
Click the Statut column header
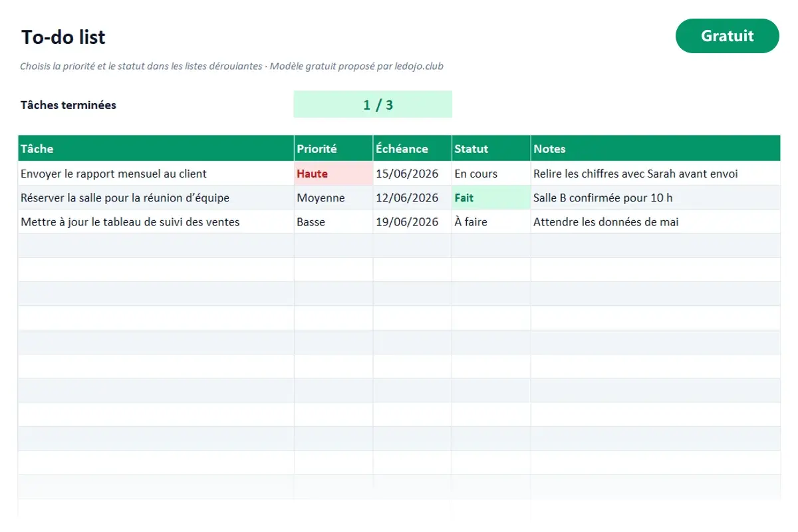click(491, 148)
